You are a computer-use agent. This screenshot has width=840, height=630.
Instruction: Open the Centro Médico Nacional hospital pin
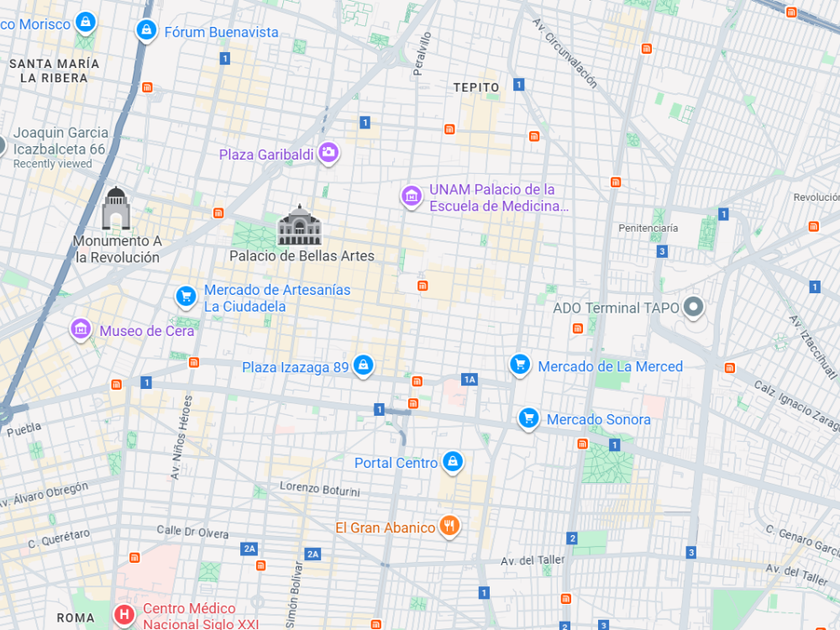click(x=124, y=614)
